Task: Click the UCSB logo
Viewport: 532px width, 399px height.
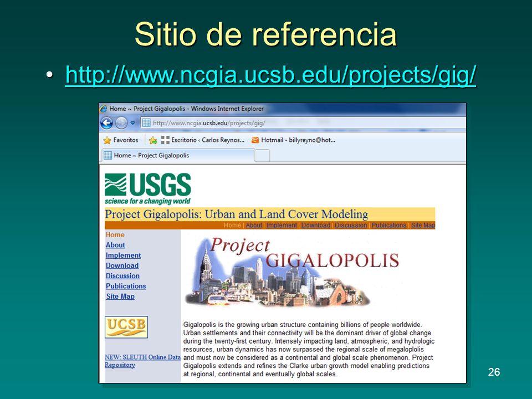Action: click(x=126, y=327)
